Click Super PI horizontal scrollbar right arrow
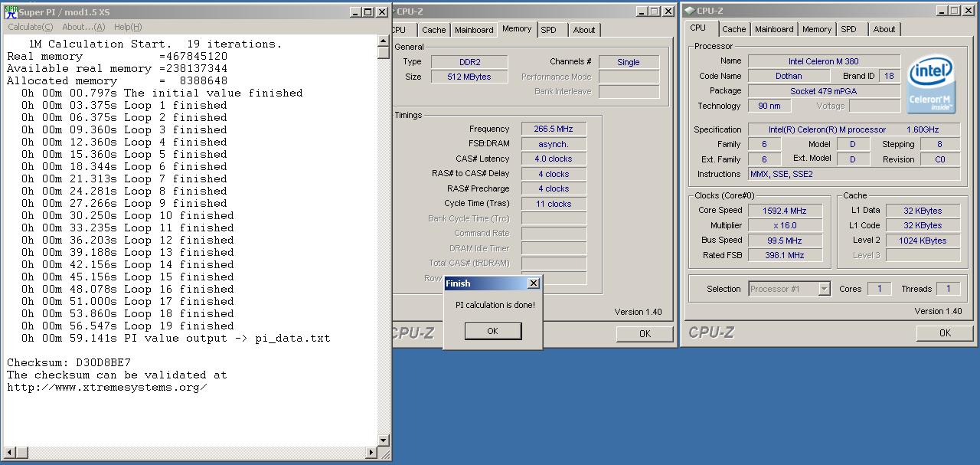This screenshot has width=980, height=465. point(372,453)
